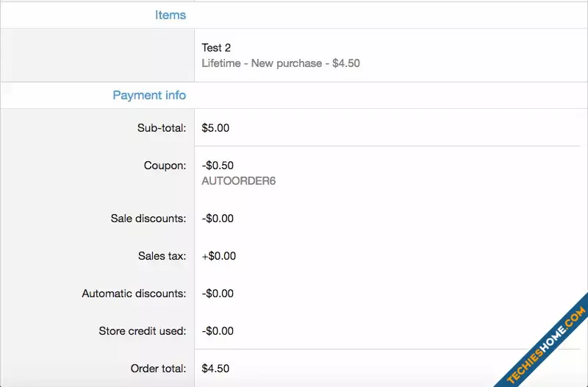Click the +$0.00 sales tax amount
588x387 pixels.
click(x=218, y=256)
